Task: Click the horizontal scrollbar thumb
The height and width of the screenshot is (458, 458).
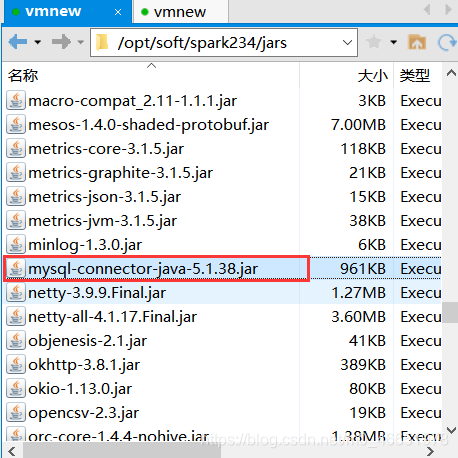Action: (122, 451)
